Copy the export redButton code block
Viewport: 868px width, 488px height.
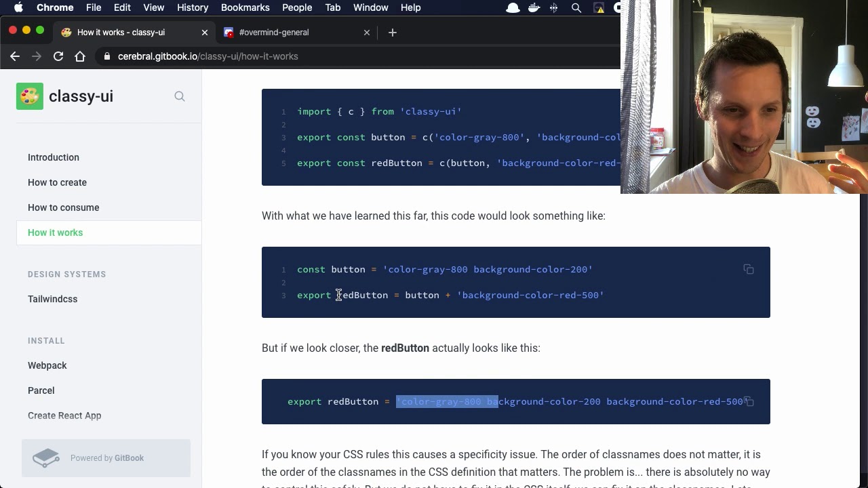(x=749, y=402)
